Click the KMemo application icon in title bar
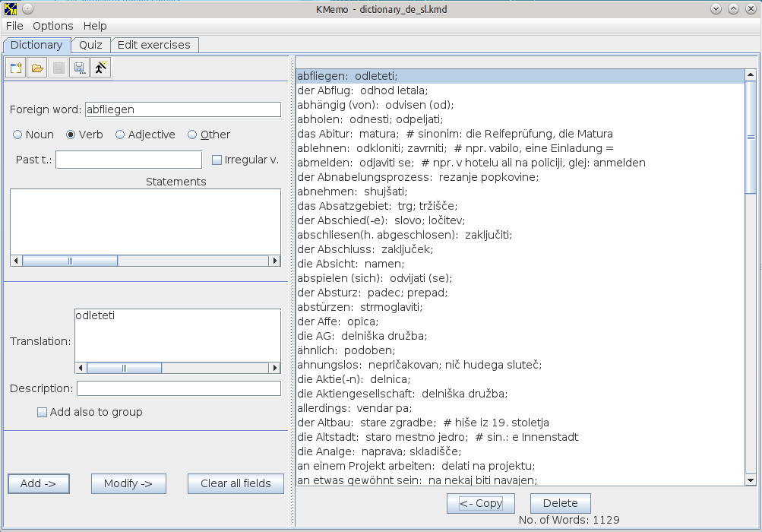Viewport: 762px width, 532px height. [x=10, y=9]
